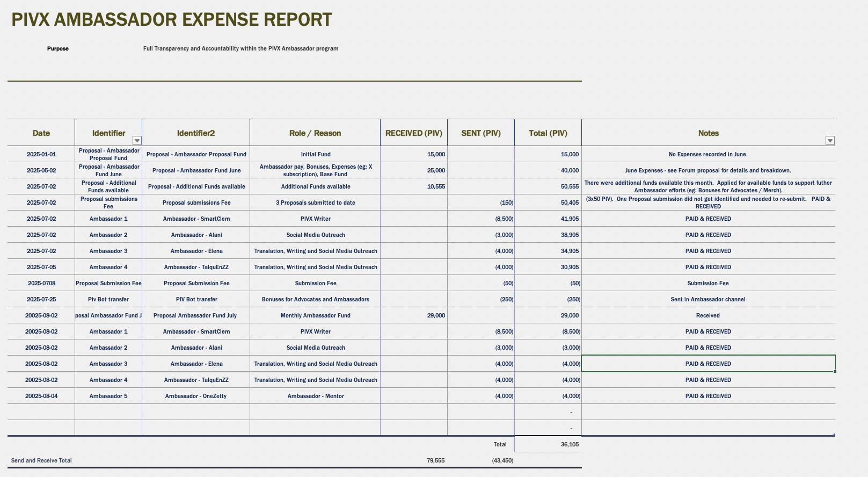This screenshot has height=477, width=868.
Task: Select the Proposal Ambassador Fund July cell
Action: tap(196, 315)
